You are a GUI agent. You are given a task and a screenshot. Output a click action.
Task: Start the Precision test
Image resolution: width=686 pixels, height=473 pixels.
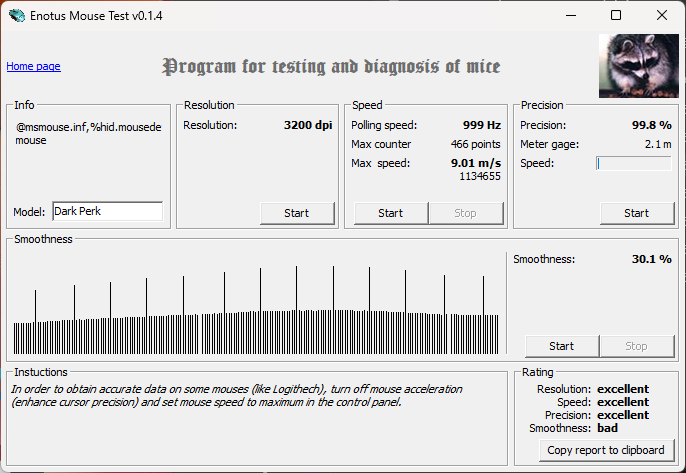click(x=636, y=212)
